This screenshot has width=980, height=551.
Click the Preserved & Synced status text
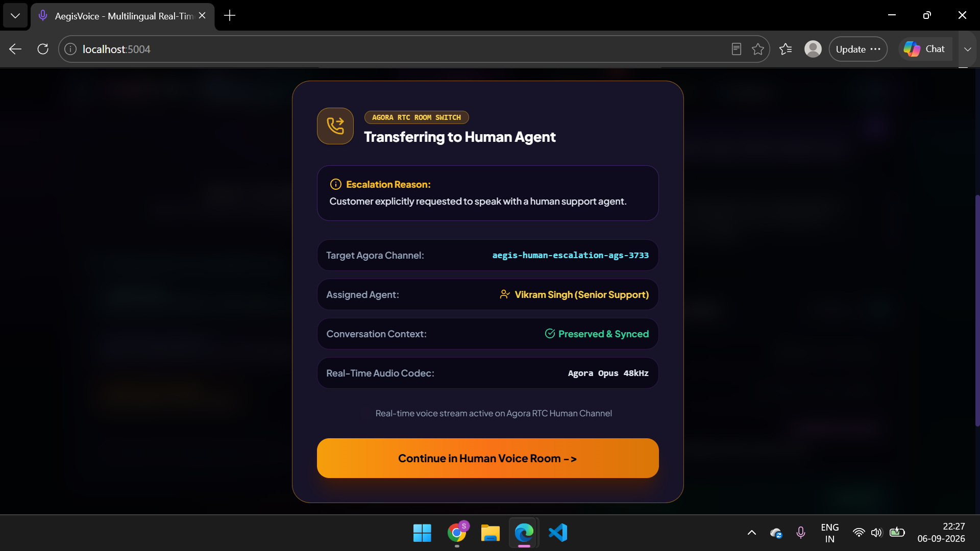603,334
